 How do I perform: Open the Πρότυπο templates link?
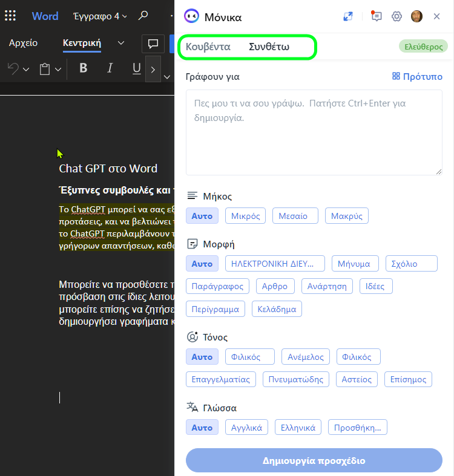click(x=417, y=76)
